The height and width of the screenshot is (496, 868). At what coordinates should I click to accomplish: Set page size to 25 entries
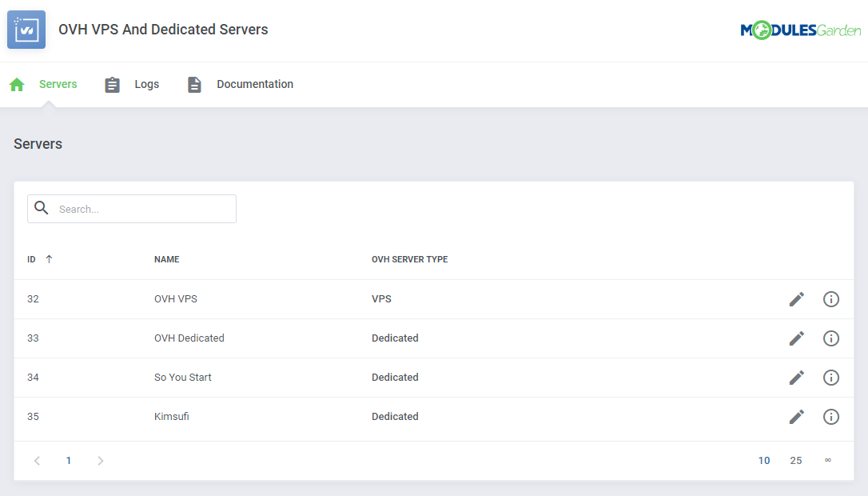pos(796,460)
